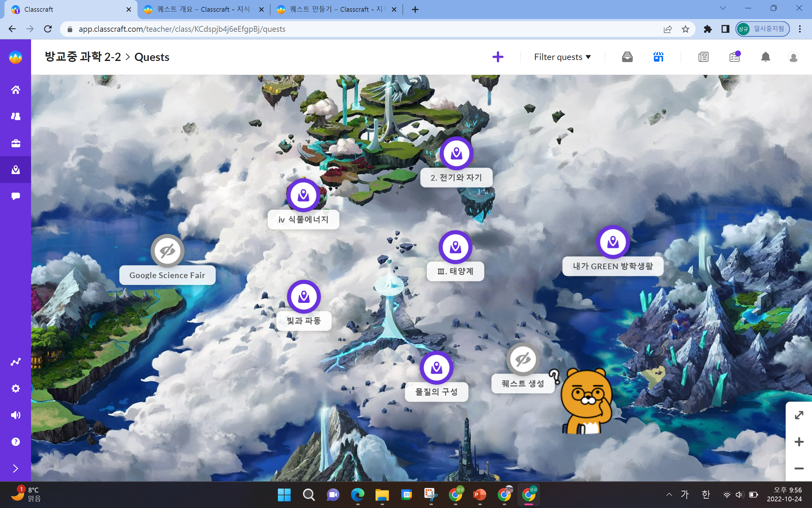Toggle fullscreen map with the expand arrows
This screenshot has height=508, width=812.
click(799, 415)
